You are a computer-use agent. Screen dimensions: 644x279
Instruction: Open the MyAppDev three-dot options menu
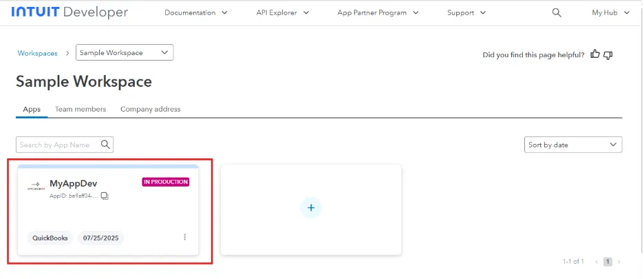185,237
